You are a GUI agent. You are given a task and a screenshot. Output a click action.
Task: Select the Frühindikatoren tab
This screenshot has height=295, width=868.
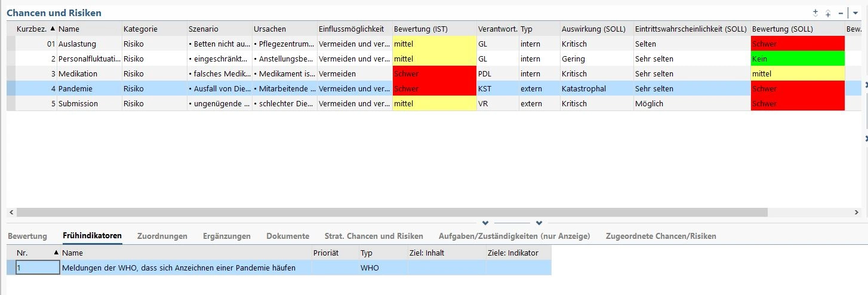pyautogui.click(x=92, y=236)
